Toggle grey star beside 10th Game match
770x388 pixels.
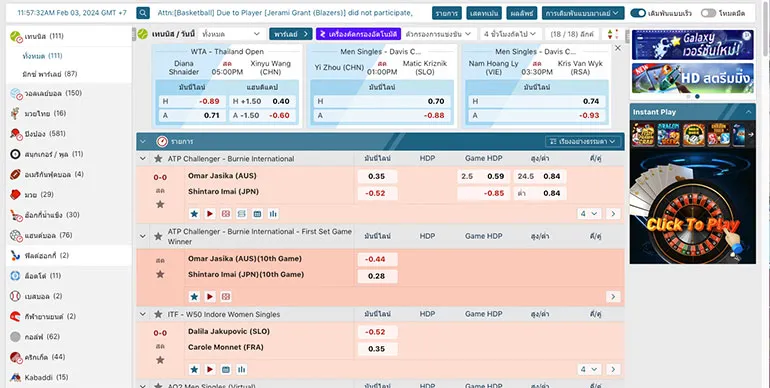160,274
